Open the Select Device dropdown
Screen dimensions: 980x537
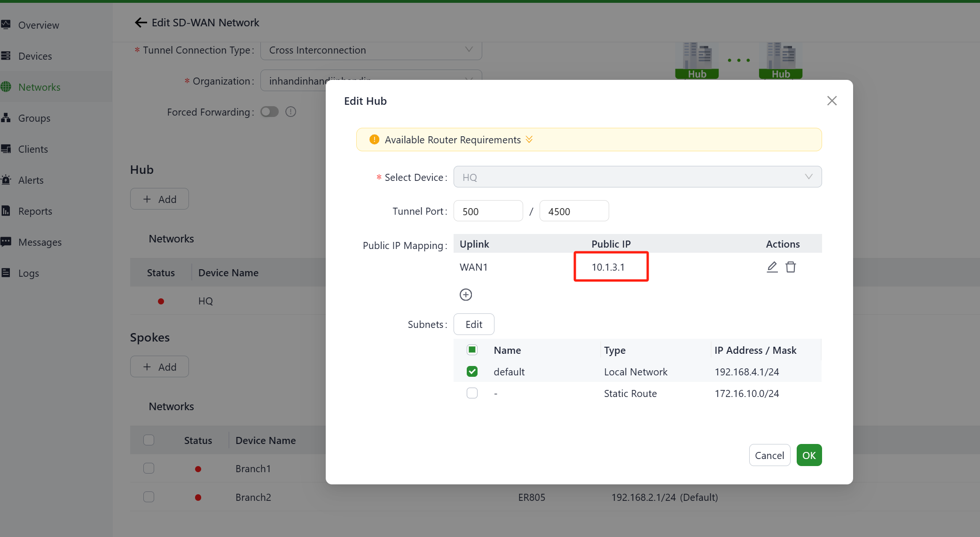(637, 177)
